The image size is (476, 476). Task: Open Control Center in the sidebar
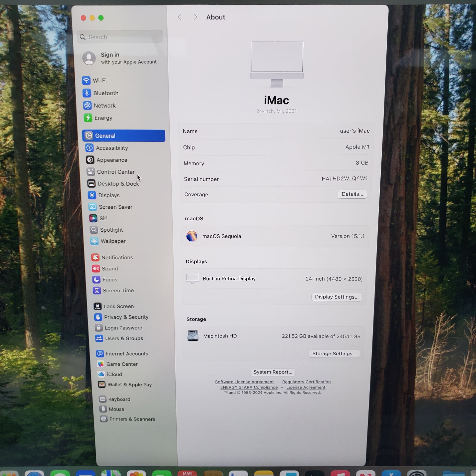point(115,172)
